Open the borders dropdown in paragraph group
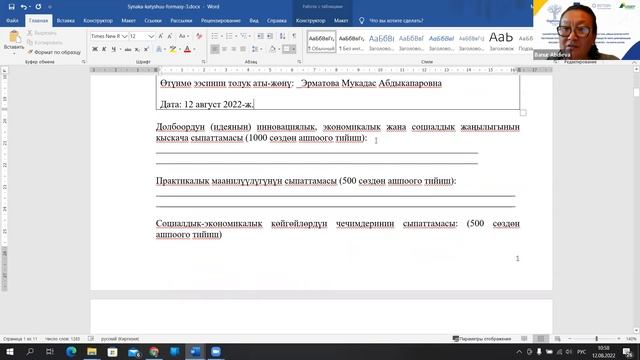This screenshot has height=360, width=640. pos(293,49)
